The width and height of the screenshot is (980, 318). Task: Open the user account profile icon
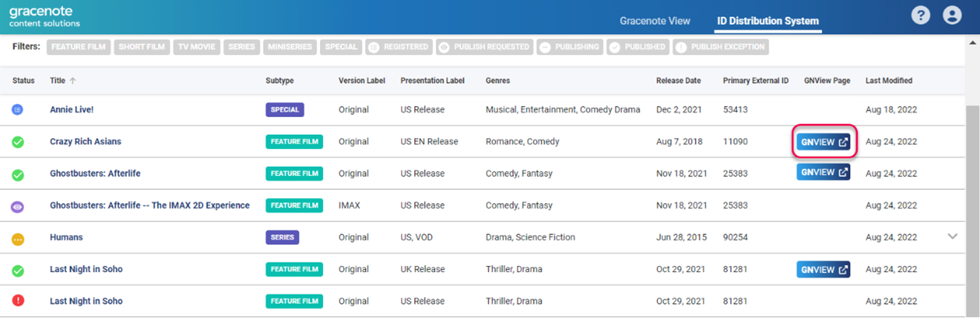pos(952,15)
